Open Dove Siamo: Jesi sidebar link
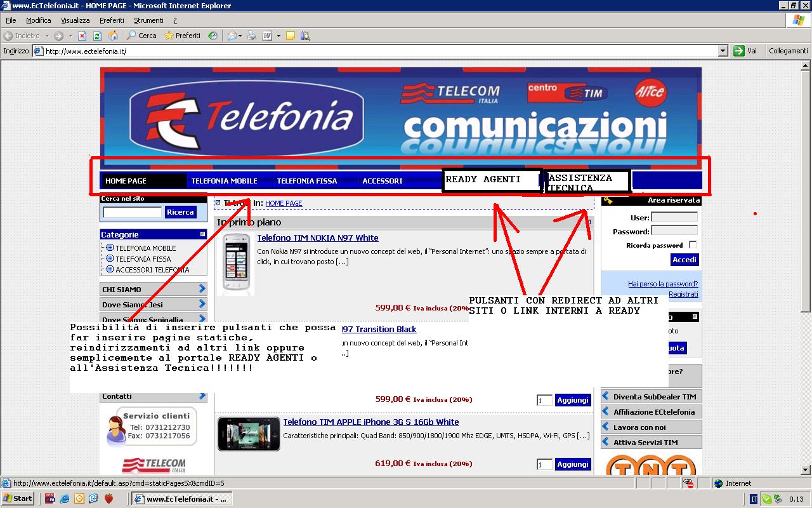 click(x=154, y=304)
